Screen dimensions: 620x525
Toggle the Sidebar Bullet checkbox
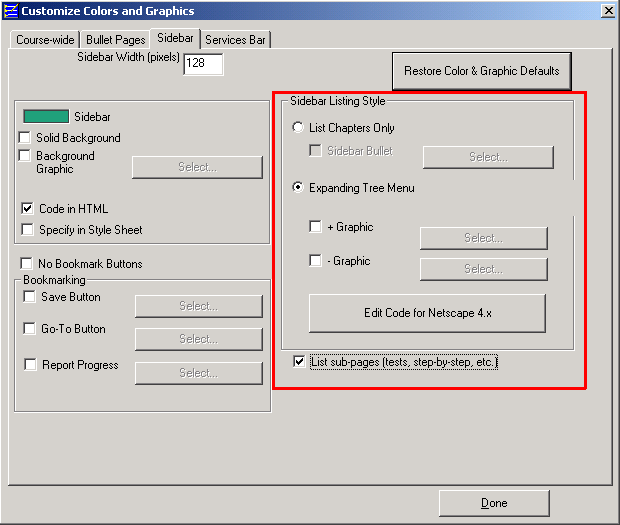[315, 151]
